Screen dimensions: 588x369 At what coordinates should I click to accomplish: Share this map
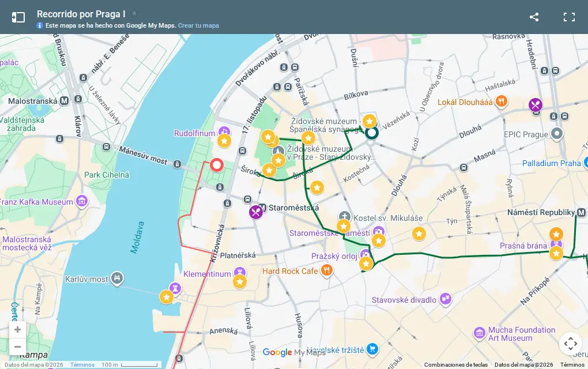(x=534, y=17)
